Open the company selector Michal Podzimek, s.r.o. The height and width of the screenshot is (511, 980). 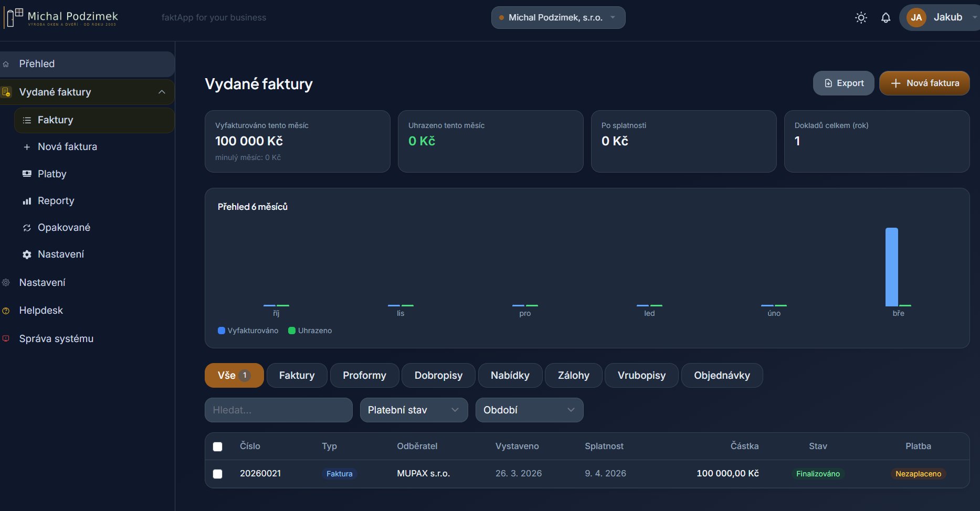pos(558,17)
